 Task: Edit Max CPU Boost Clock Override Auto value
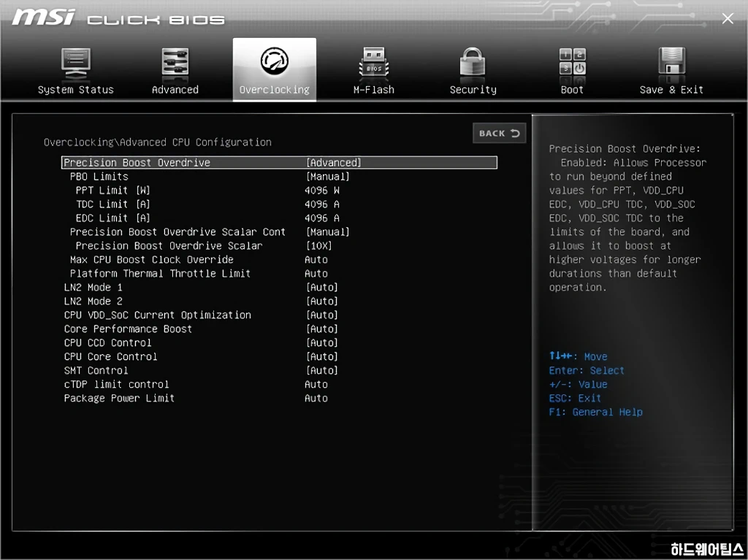(x=316, y=259)
